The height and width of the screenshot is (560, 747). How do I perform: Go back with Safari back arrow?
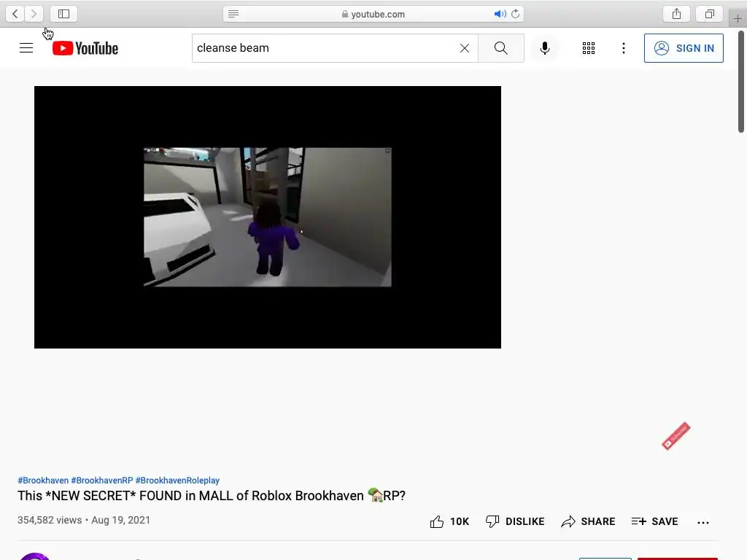(15, 14)
